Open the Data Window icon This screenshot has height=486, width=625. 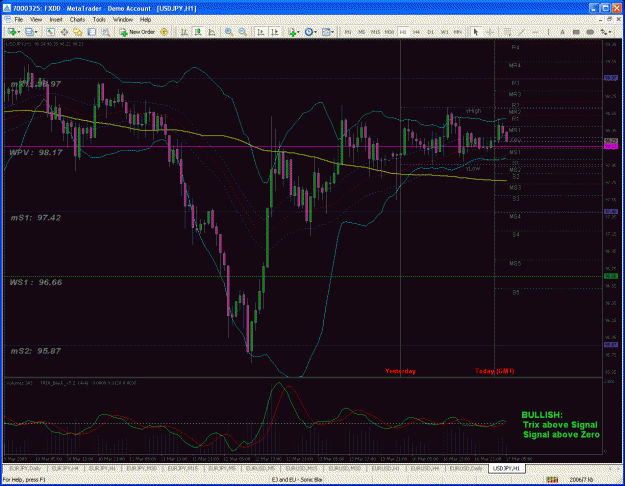[64, 32]
